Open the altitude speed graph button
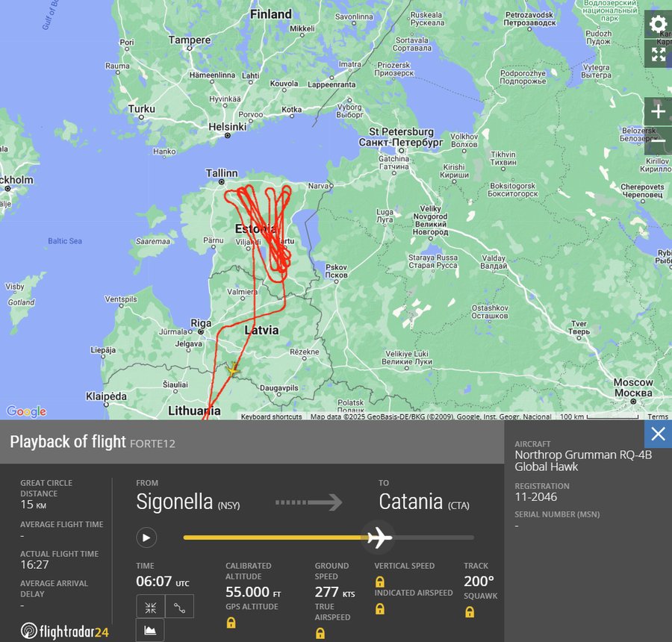This screenshot has height=642, width=672. (x=150, y=630)
